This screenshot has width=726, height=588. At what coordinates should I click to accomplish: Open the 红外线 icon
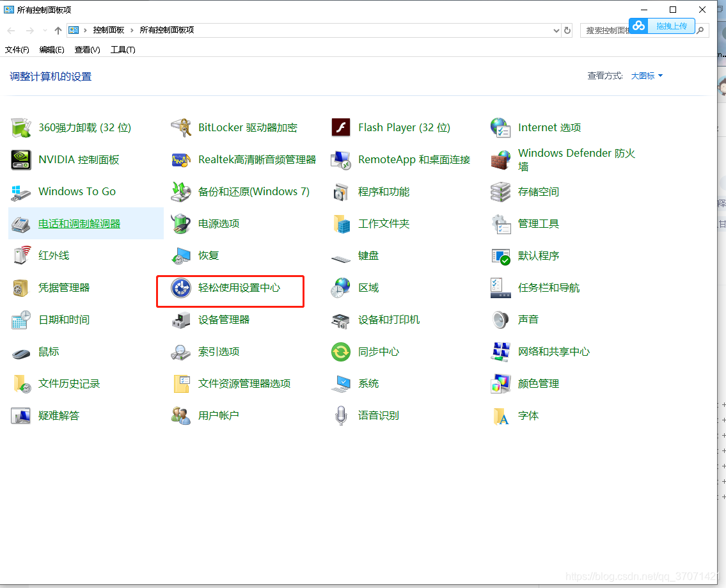tap(21, 255)
